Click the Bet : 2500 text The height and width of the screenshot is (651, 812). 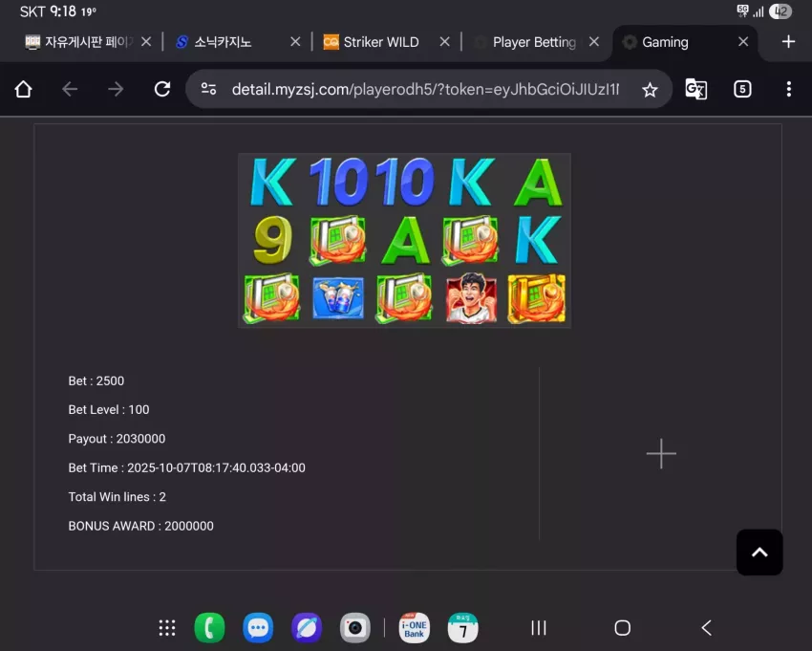96,381
